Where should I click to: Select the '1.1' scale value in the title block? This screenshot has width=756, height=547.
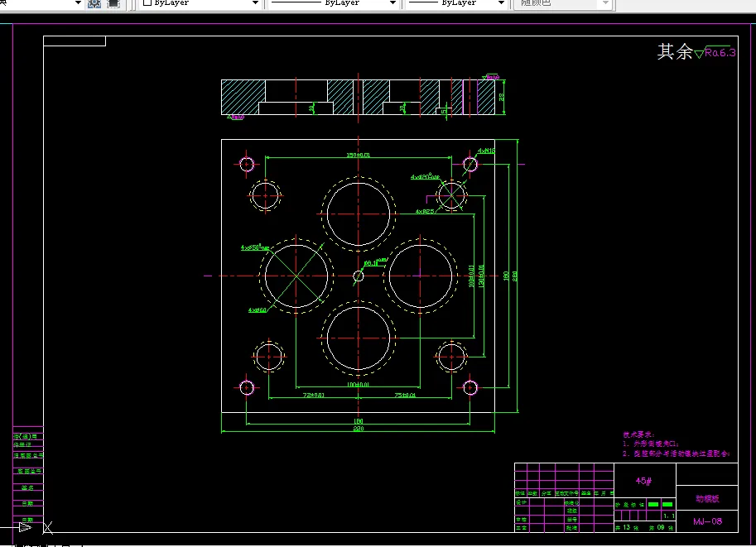[669, 516]
